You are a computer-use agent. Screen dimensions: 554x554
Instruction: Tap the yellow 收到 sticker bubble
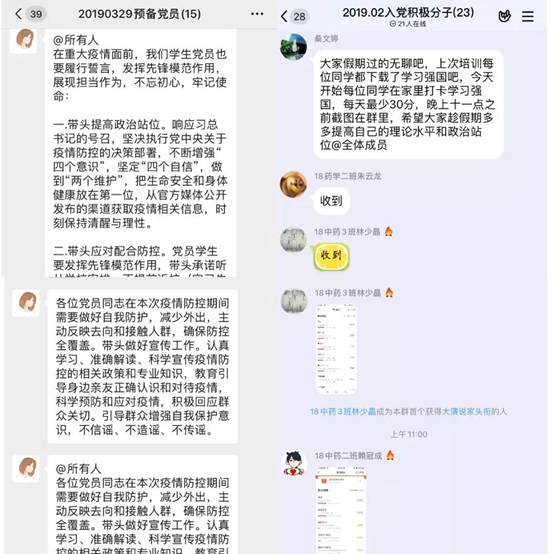pyautogui.click(x=330, y=256)
